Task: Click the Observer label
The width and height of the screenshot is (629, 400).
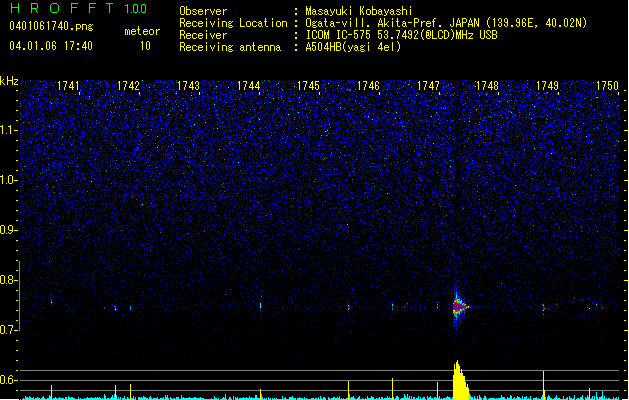Action: tap(203, 11)
